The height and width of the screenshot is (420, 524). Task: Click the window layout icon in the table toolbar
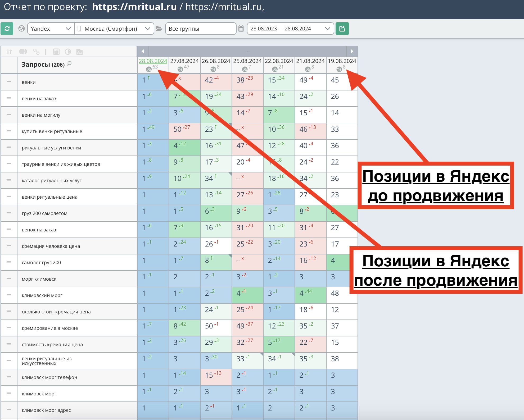pos(56,52)
